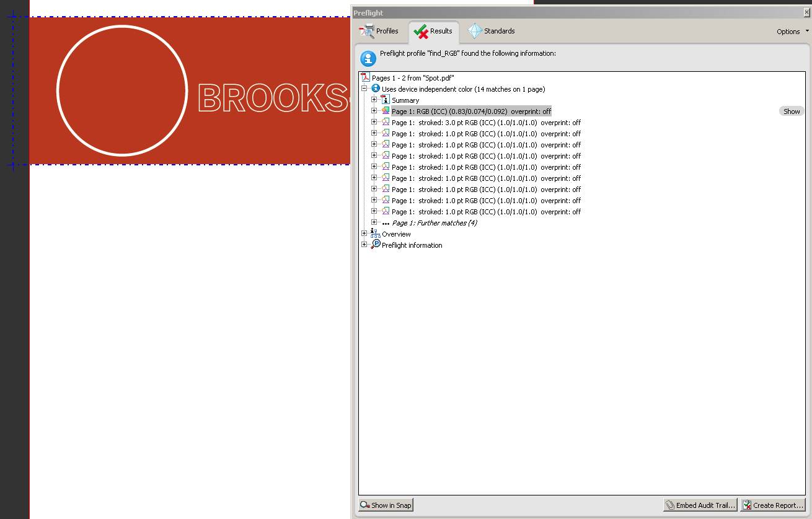812x519 pixels.
Task: Click the Summary report icon
Action: 385,100
